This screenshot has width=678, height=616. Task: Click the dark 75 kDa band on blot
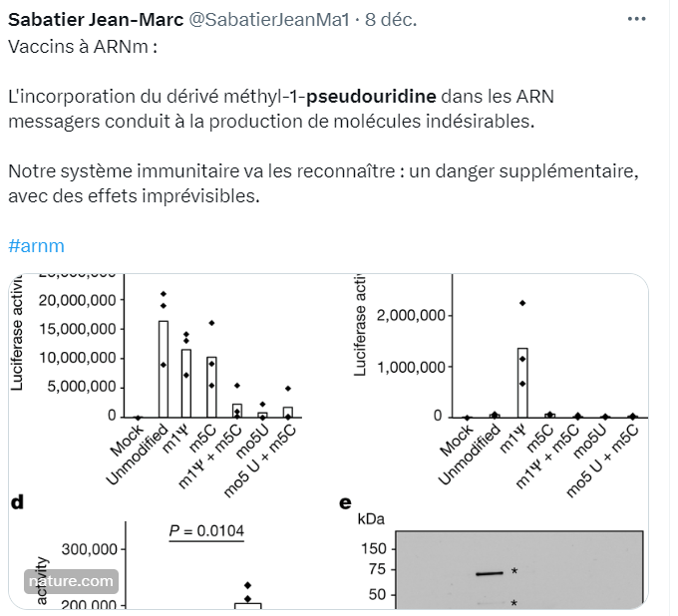click(490, 573)
